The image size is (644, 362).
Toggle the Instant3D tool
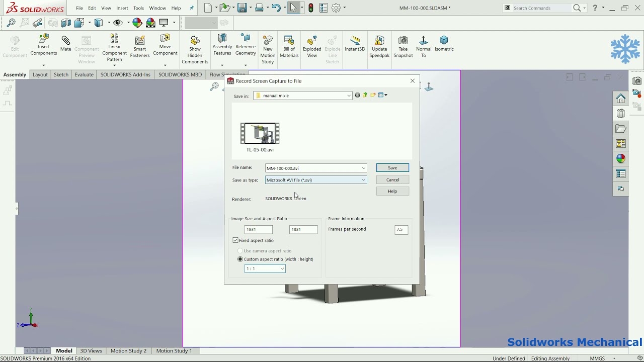pyautogui.click(x=355, y=44)
